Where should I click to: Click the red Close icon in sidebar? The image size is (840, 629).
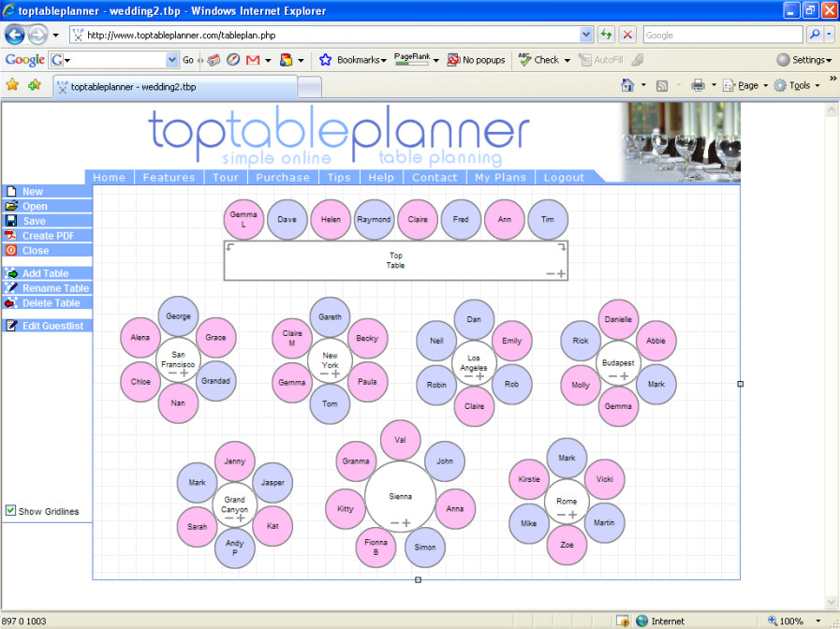11,250
